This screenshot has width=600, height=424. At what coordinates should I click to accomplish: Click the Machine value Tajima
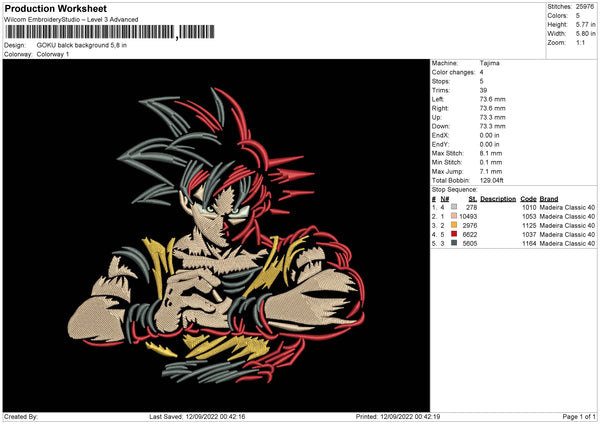pyautogui.click(x=489, y=63)
